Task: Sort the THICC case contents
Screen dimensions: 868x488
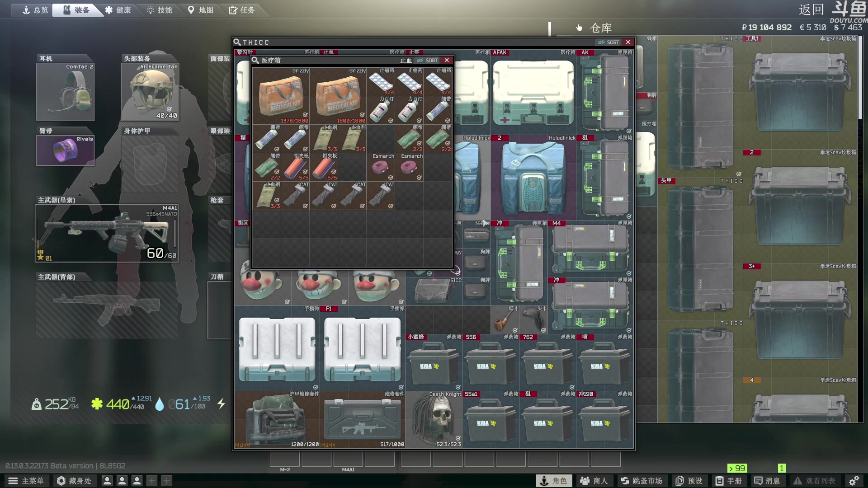Action: 609,42
